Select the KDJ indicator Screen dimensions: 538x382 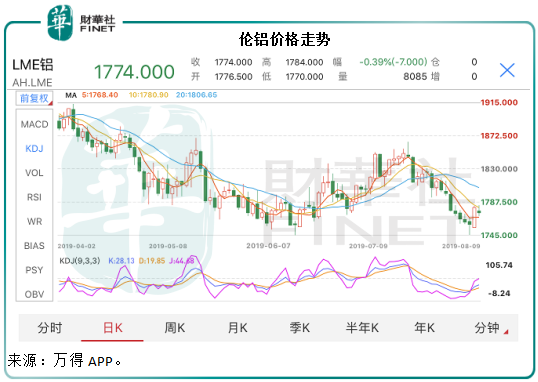coord(34,149)
